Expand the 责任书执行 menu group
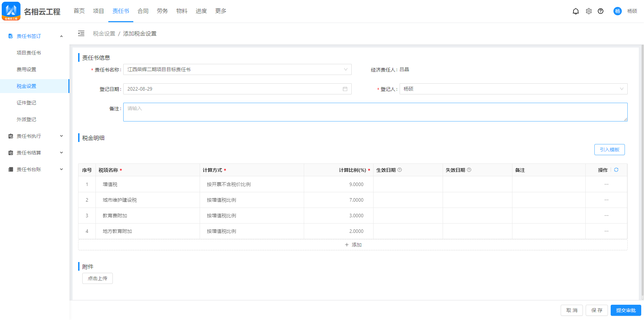Viewport: 644px width, 320px height. click(x=61, y=136)
